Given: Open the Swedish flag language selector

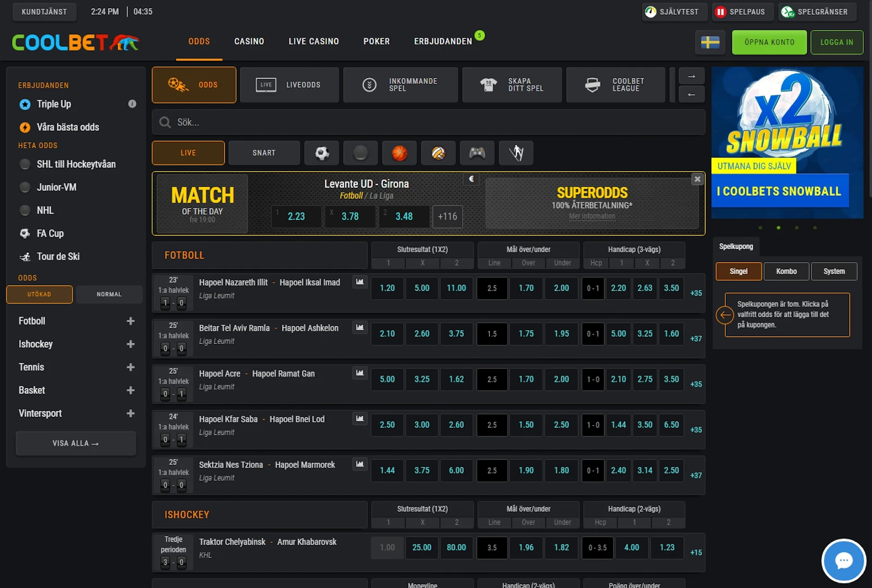Looking at the screenshot, I should [710, 42].
